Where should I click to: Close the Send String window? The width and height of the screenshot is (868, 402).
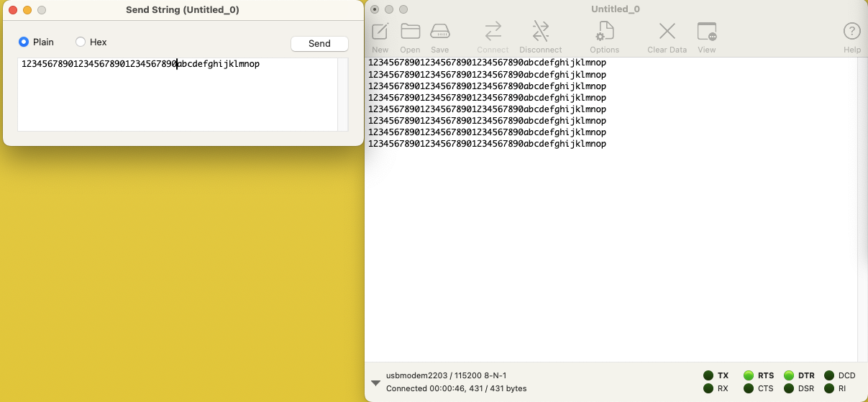[x=13, y=10]
